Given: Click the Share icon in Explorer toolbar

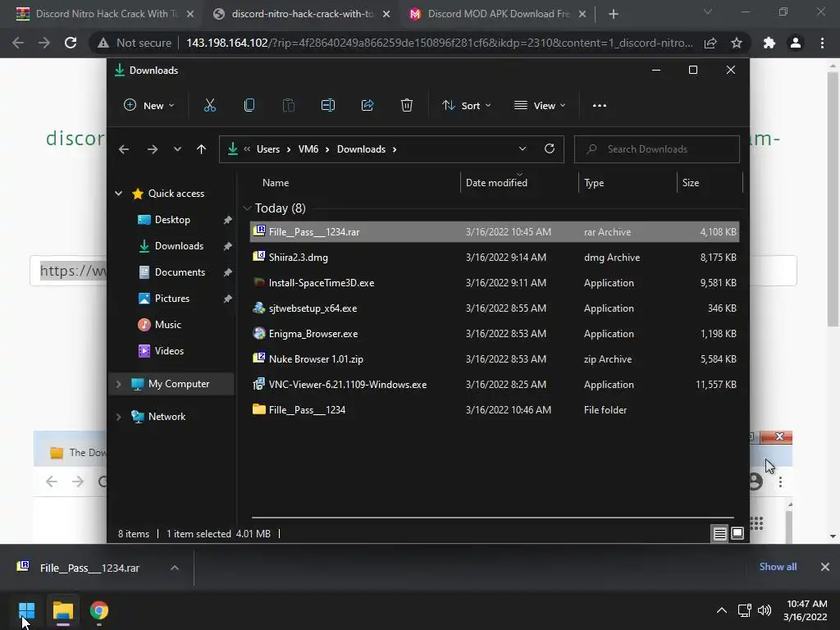Looking at the screenshot, I should point(367,106).
